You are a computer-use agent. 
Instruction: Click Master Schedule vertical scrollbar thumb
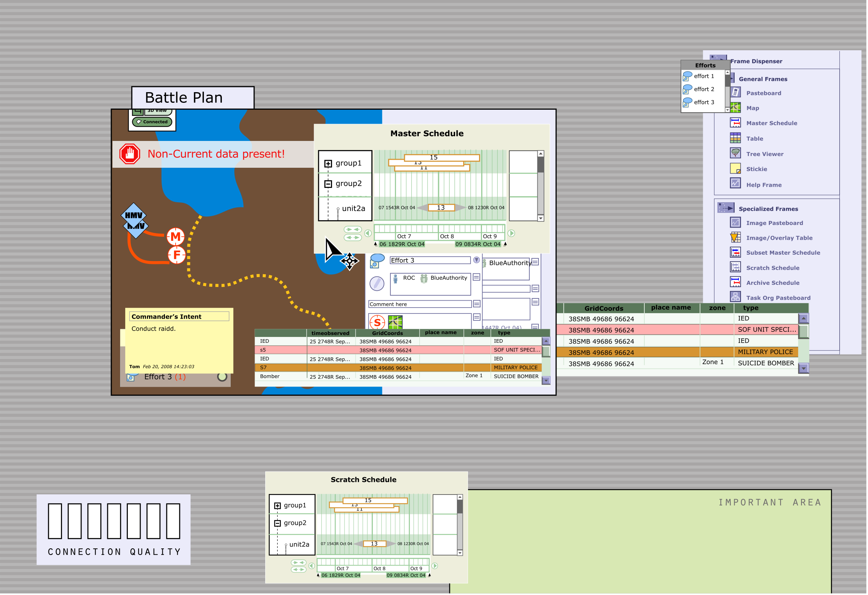pos(541,164)
